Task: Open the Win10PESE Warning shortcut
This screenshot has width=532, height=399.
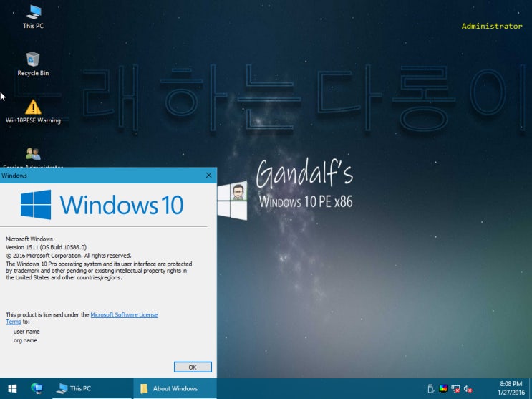Action: tap(33, 112)
